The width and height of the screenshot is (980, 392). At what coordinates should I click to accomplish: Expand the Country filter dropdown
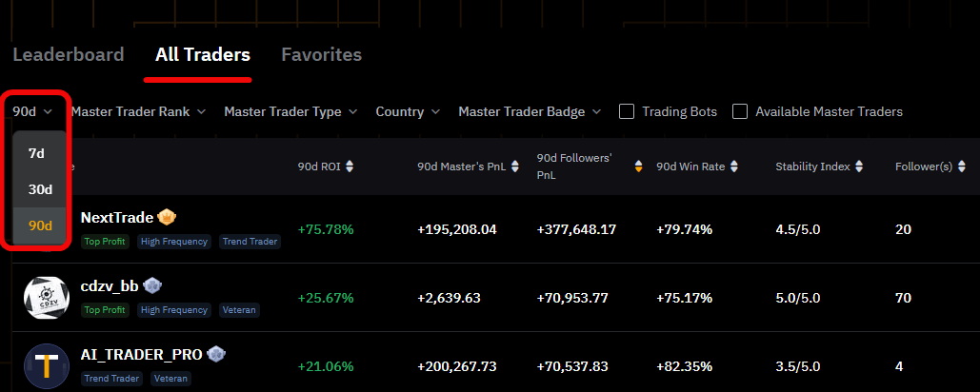[408, 111]
